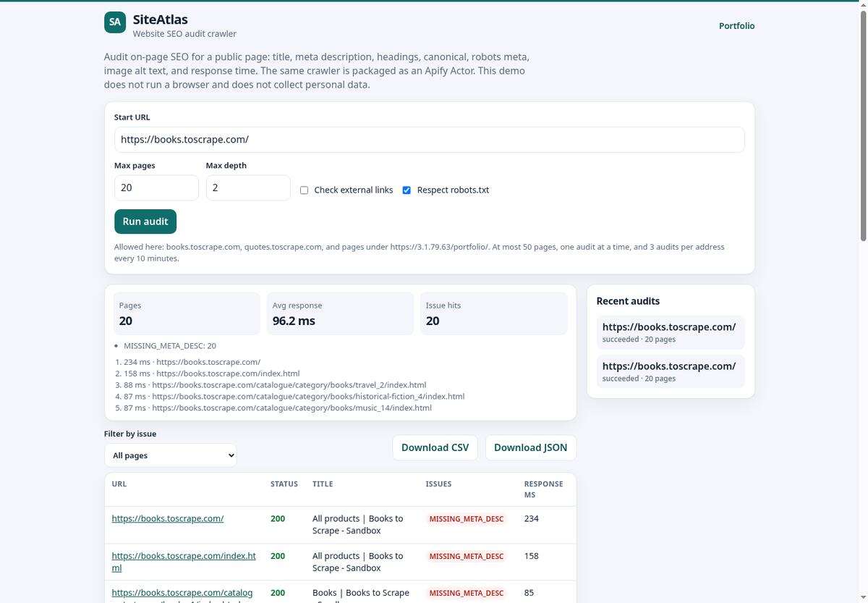Download results as CSV
The height and width of the screenshot is (603, 868).
(435, 447)
